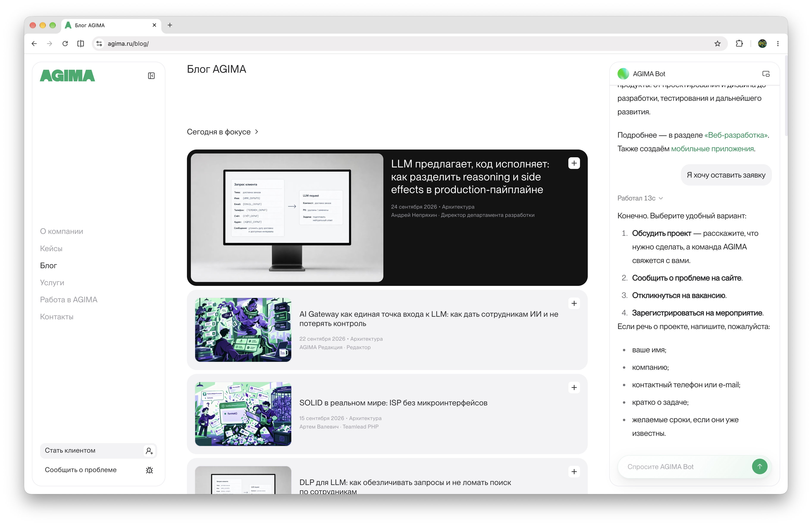812x526 pixels.
Task: Go to Услуги in the sidebar
Action: pos(52,283)
